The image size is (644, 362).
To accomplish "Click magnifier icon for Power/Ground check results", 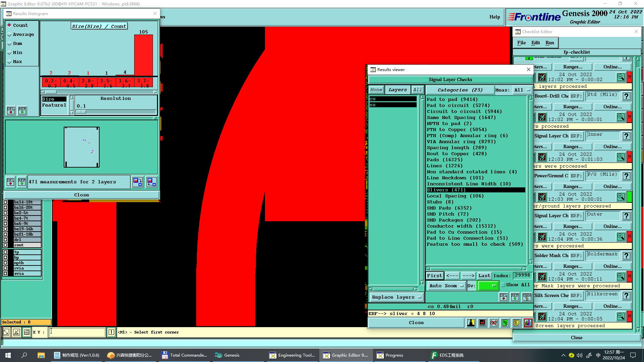I will [x=621, y=197].
